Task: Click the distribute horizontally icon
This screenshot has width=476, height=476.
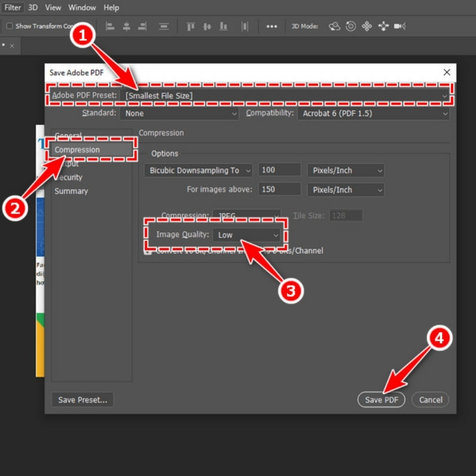Action: coord(245,26)
